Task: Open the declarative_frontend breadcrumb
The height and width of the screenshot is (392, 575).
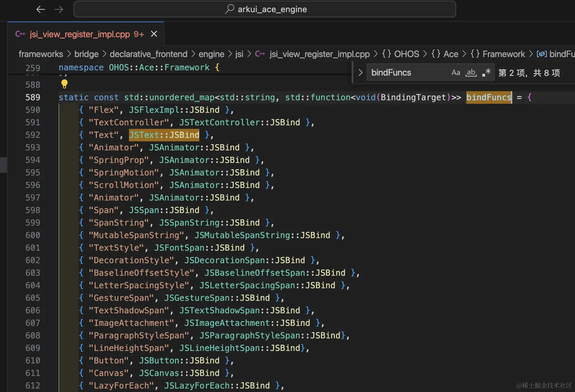Action: pyautogui.click(x=148, y=54)
